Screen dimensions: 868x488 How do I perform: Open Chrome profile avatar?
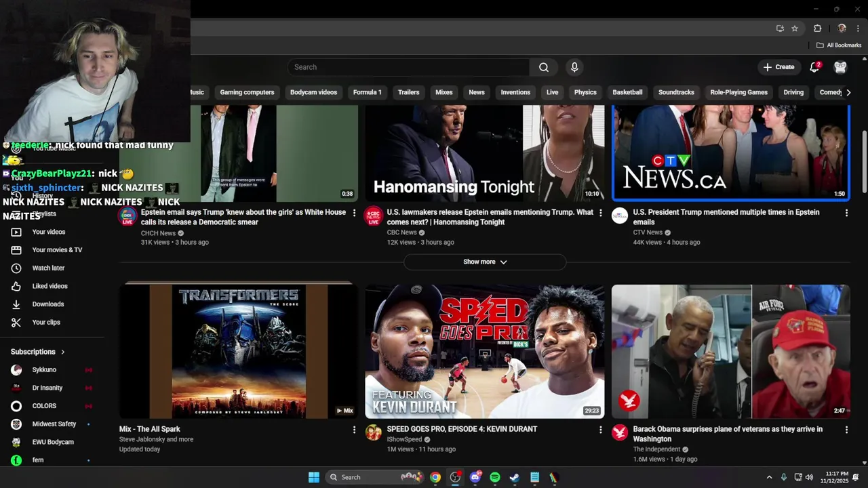pos(842,28)
